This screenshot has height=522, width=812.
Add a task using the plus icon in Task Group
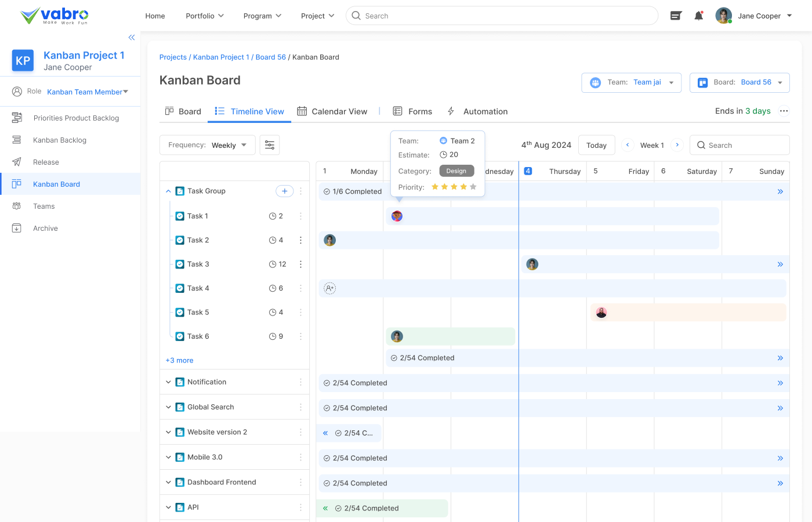pyautogui.click(x=284, y=191)
